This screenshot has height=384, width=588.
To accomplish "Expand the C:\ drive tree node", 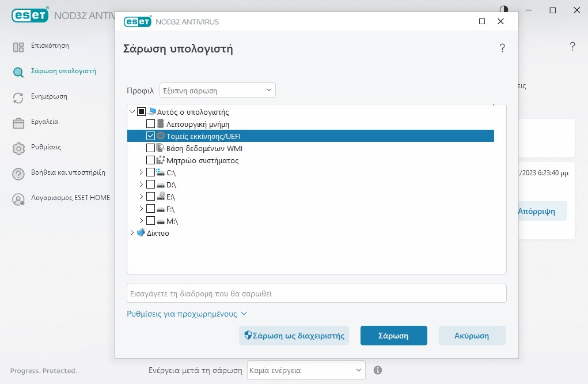I will [x=141, y=172].
